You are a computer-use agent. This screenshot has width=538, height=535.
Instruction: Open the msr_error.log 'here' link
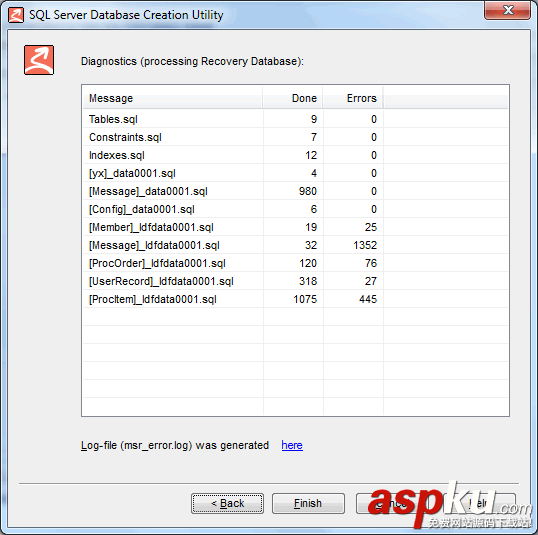(x=292, y=445)
